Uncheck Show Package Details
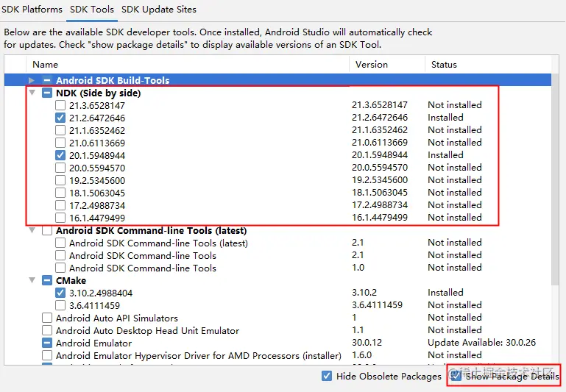The width and height of the screenshot is (566, 392). 456,376
